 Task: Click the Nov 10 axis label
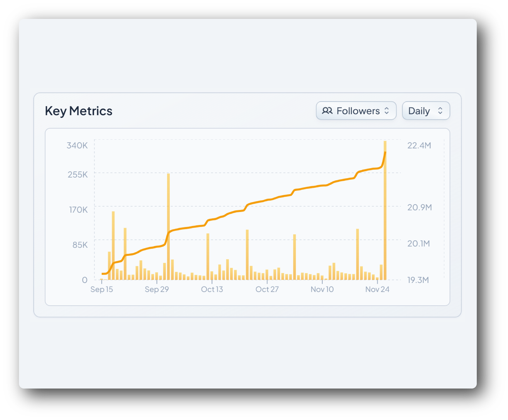322,289
